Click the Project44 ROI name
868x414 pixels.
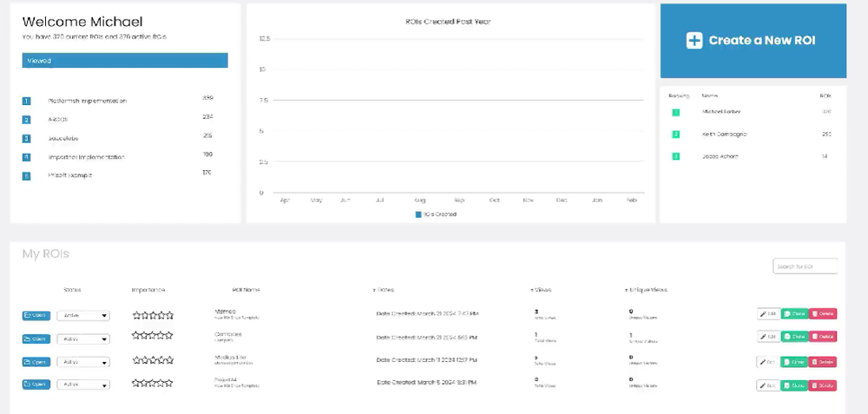(225, 379)
